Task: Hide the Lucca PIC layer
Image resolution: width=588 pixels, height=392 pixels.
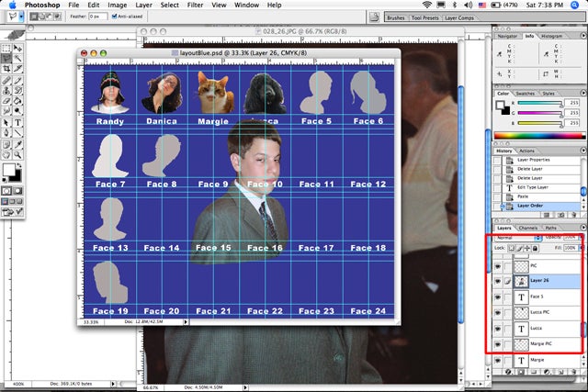Action: 498,312
